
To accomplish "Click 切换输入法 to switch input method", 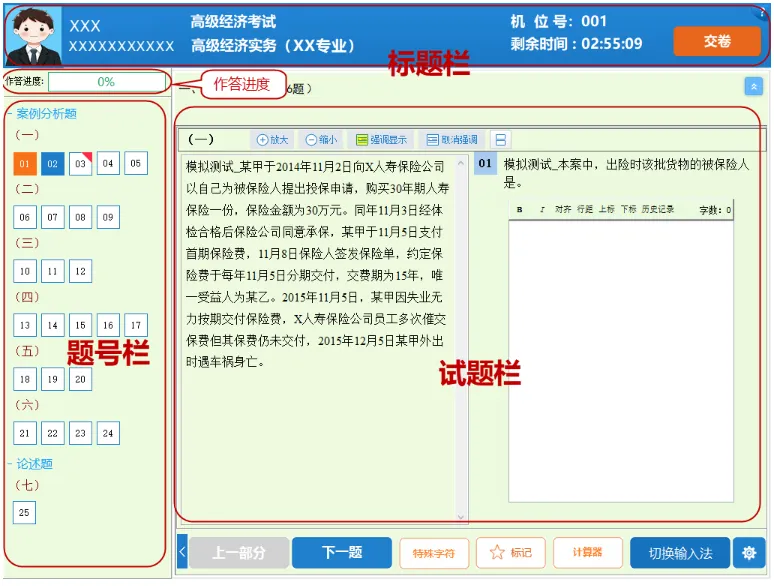I will 680,553.
